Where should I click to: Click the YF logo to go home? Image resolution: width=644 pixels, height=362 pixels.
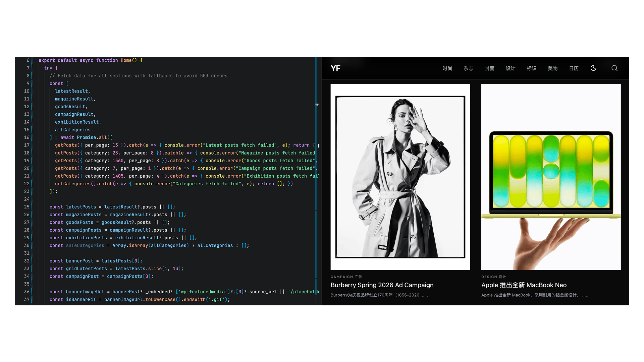coord(335,68)
